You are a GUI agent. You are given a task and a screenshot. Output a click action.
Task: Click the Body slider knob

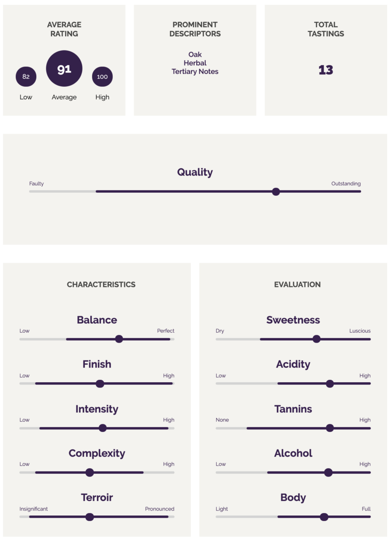coord(324,517)
